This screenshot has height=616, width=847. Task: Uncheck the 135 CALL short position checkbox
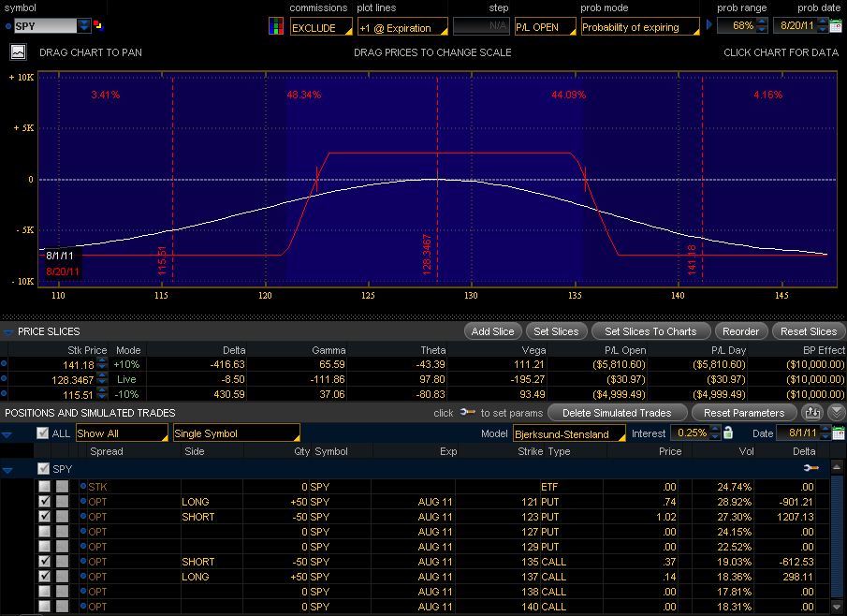point(44,562)
